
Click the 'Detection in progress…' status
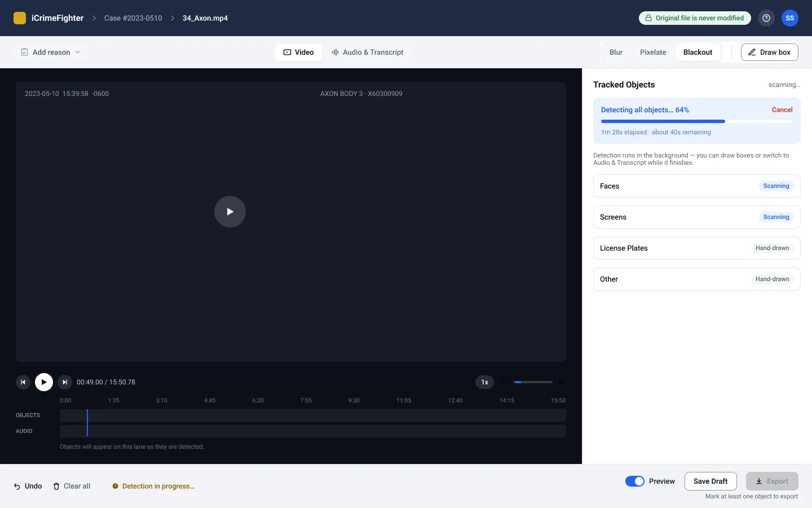(153, 486)
